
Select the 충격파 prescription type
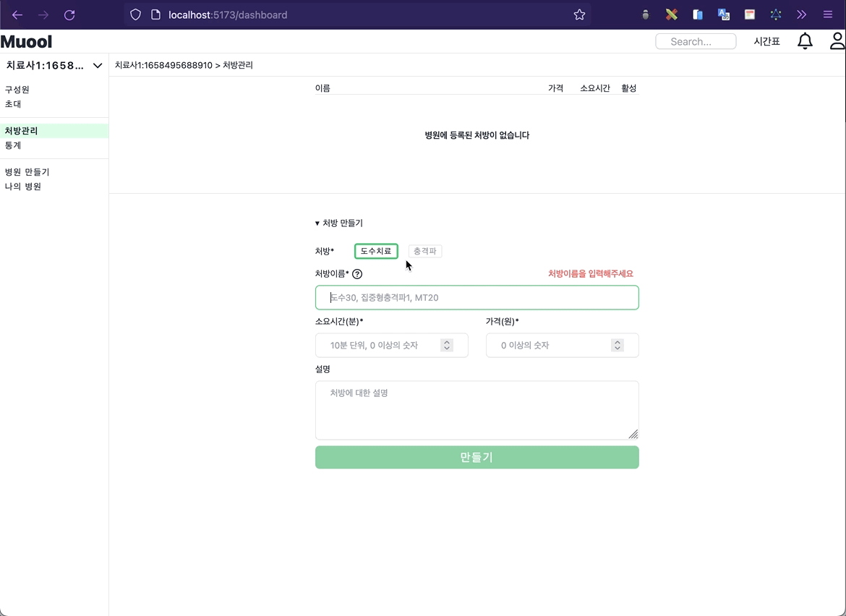[424, 251]
